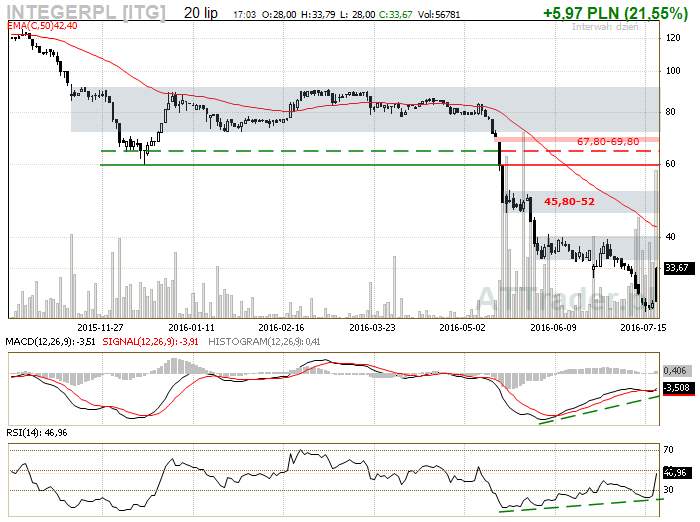Click the EMA(C,50)42,40 indicator label
The image size is (700, 522).
42,26
